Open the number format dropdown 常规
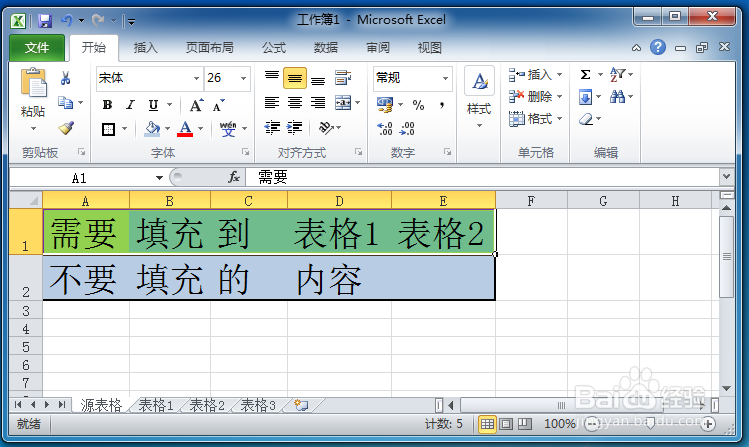The width and height of the screenshot is (749, 447). [x=445, y=78]
